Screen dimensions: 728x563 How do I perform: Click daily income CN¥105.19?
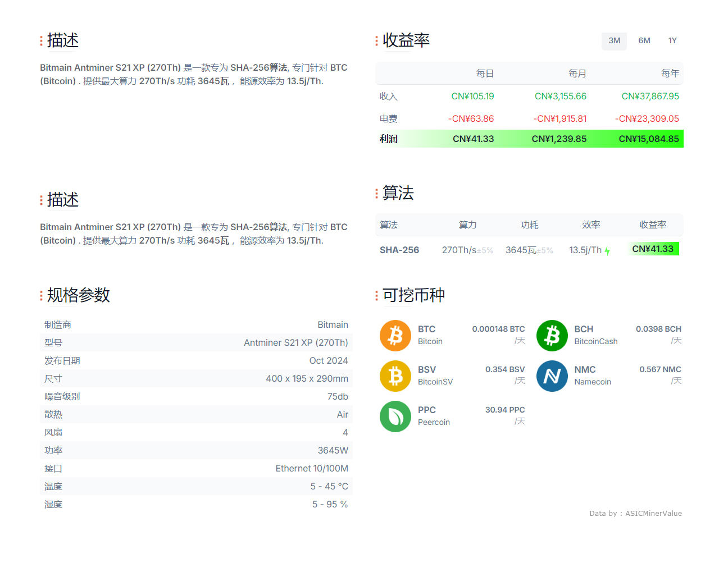click(472, 97)
